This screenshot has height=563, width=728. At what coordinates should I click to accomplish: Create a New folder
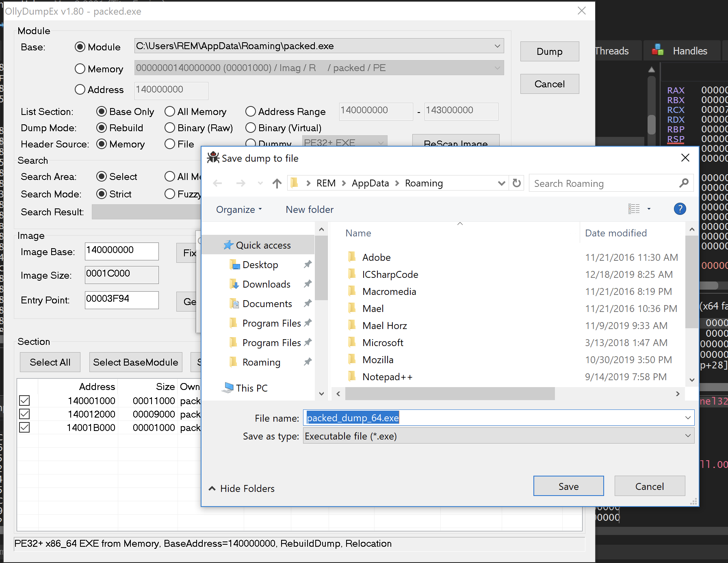[x=310, y=210]
